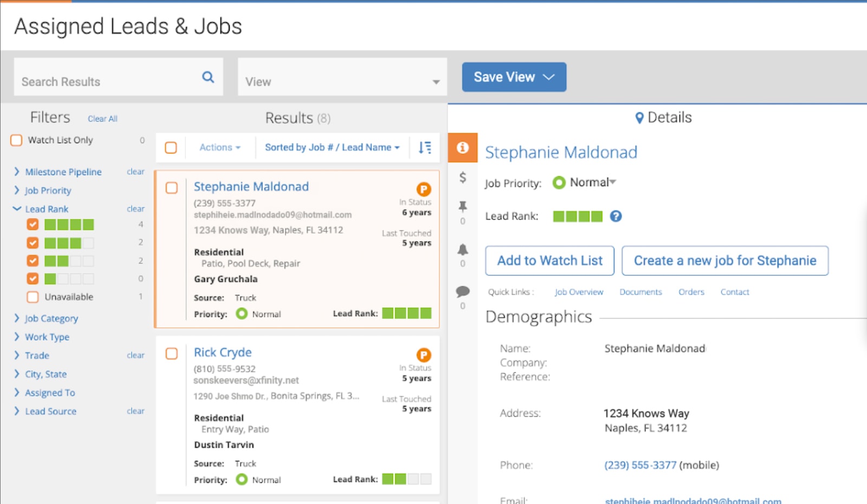
Task: Expand the Job Category filter
Action: click(51, 318)
